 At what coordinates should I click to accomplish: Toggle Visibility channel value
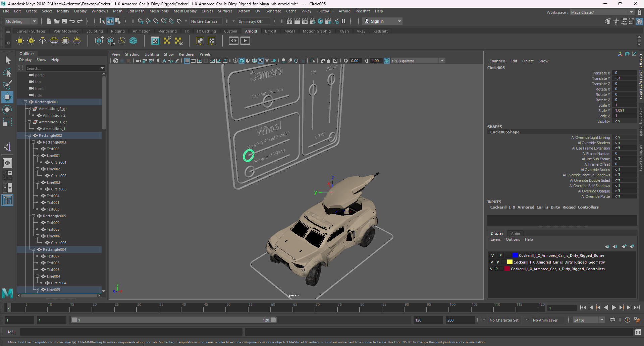624,121
